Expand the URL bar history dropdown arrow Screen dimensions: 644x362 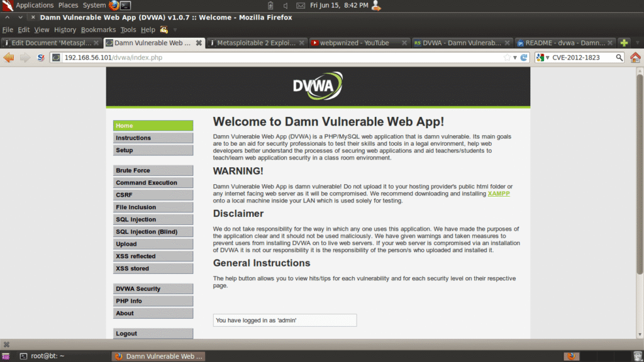click(515, 57)
